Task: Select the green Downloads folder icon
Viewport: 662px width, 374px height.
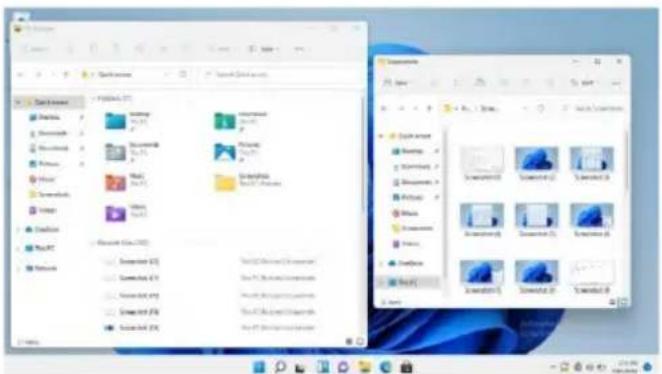Action: 225,121
